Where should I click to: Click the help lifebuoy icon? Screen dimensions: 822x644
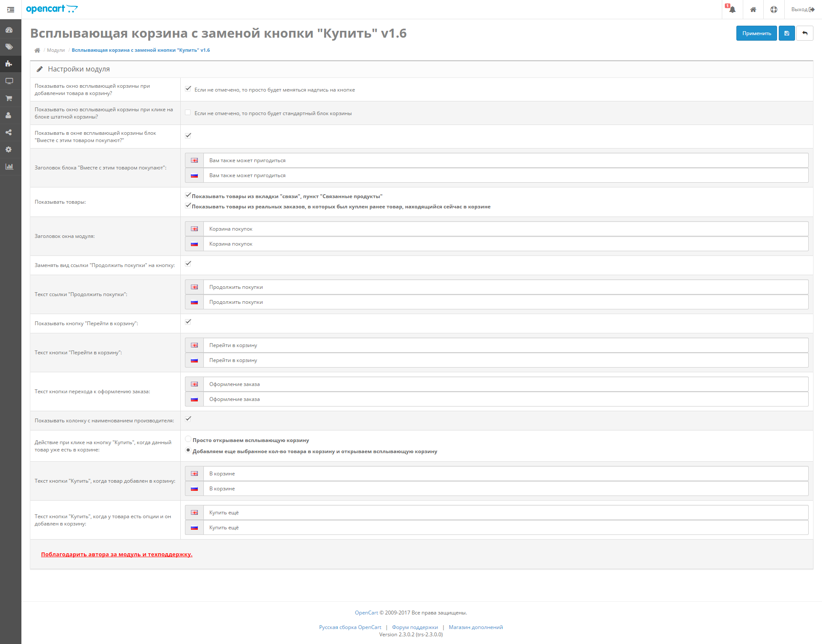774,9
